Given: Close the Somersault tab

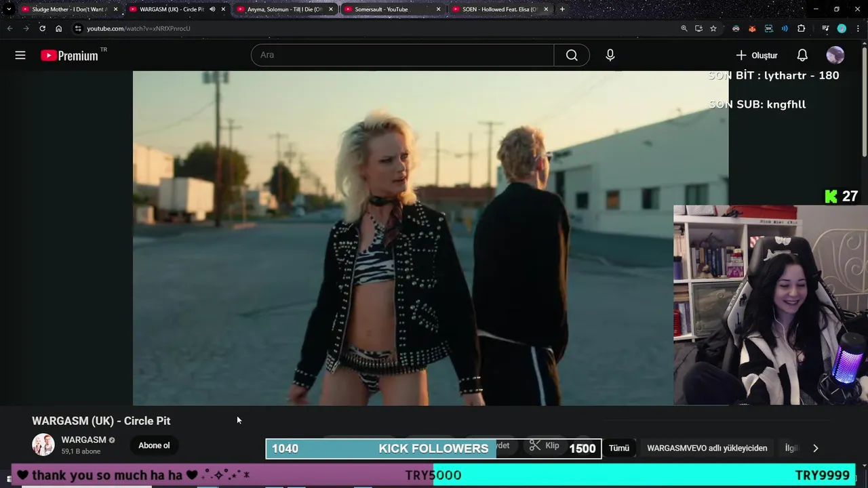Looking at the screenshot, I should pyautogui.click(x=438, y=9).
